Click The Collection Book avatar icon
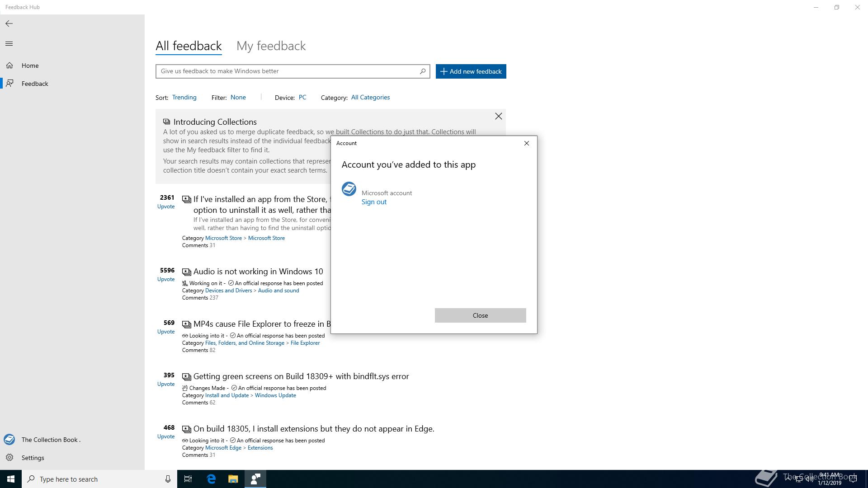Screen dimensions: 868x488 coord(9,440)
